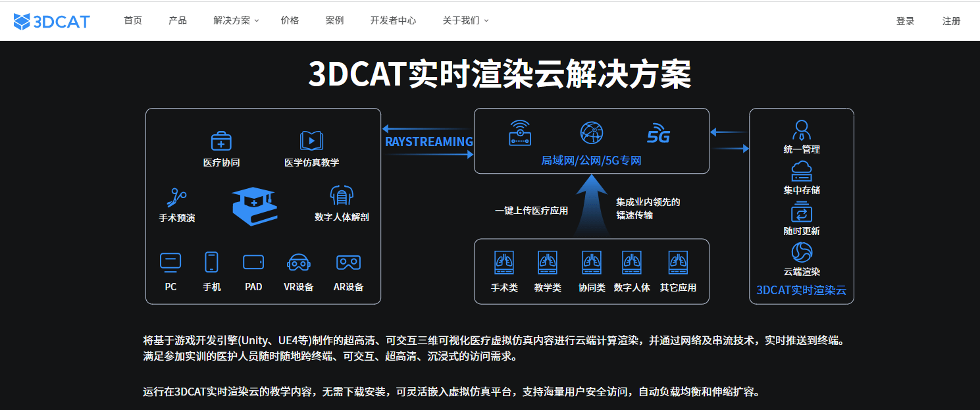Click the 随时更新 refresh icon
This screenshot has height=410, width=980.
(x=802, y=212)
